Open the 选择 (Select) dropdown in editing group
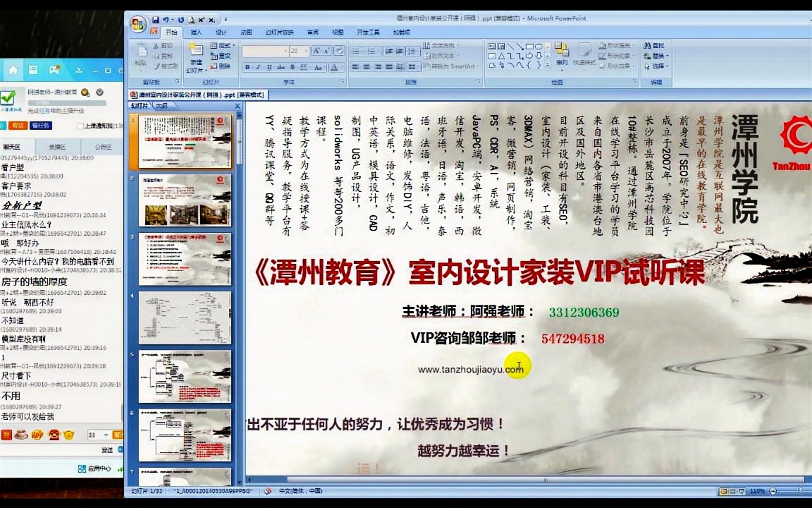 (667, 65)
